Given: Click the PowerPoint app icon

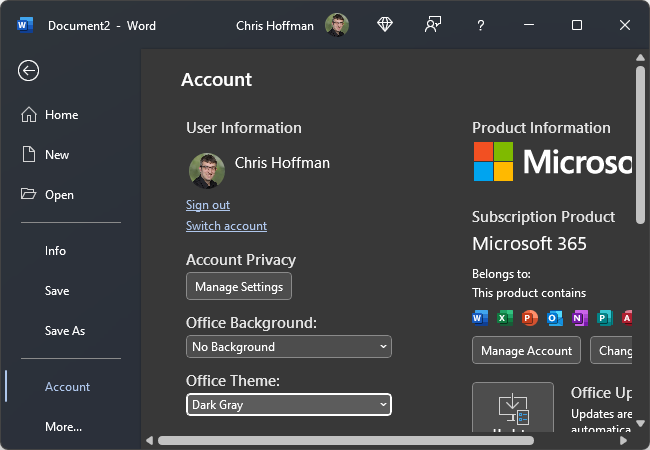Looking at the screenshot, I should (530, 318).
